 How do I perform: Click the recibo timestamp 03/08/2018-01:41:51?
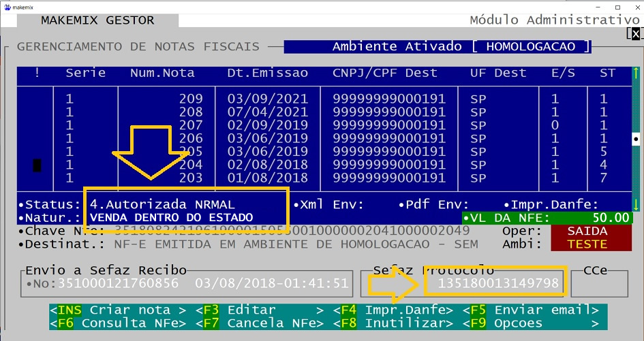click(271, 282)
